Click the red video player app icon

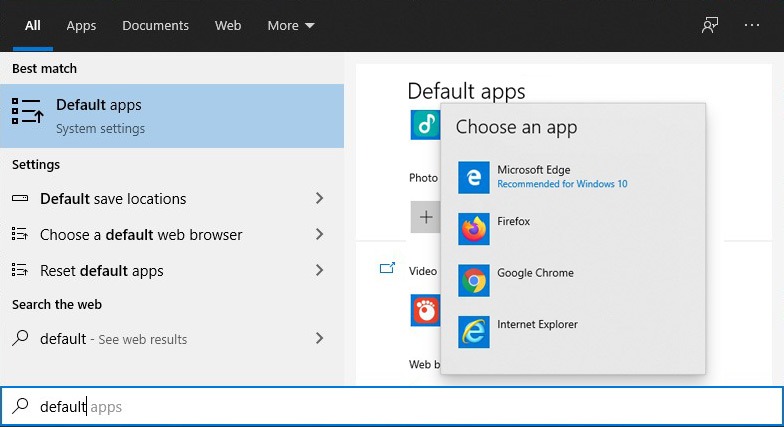426,310
